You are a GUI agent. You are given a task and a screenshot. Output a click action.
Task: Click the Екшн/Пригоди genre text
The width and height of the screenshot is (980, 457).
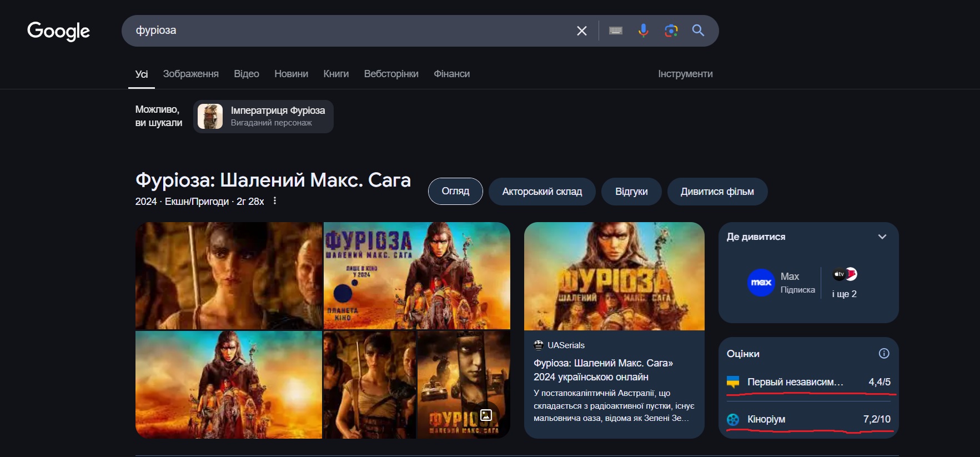197,202
